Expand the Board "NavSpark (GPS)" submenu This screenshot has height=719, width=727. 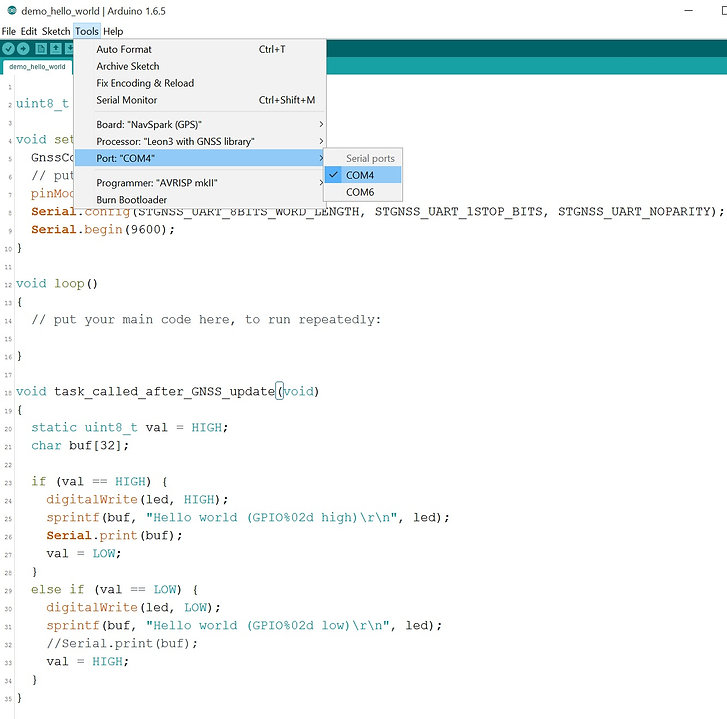(200, 124)
